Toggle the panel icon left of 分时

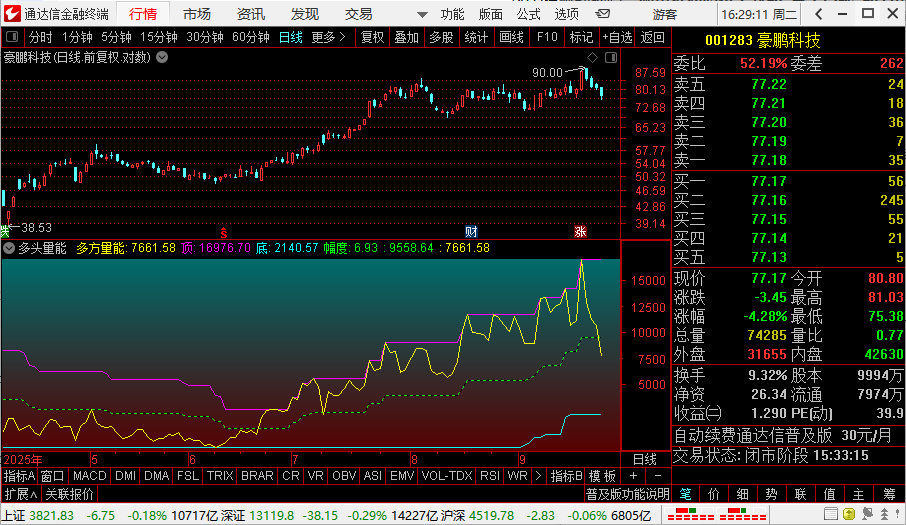tap(12, 38)
